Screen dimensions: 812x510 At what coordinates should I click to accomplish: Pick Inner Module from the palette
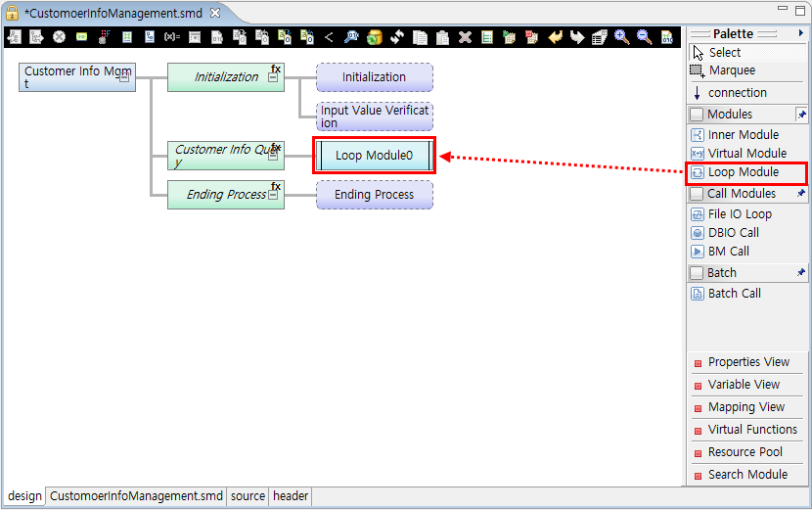point(747,135)
